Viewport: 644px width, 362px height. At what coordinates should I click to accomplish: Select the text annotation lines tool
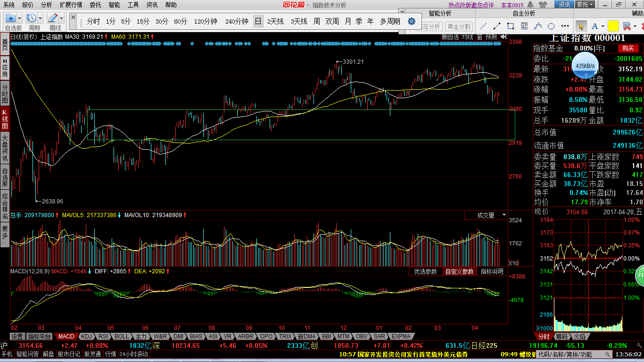(x=524, y=26)
